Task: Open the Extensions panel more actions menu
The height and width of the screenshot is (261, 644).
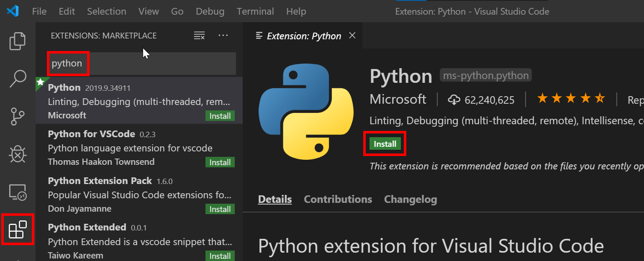Action: point(223,36)
